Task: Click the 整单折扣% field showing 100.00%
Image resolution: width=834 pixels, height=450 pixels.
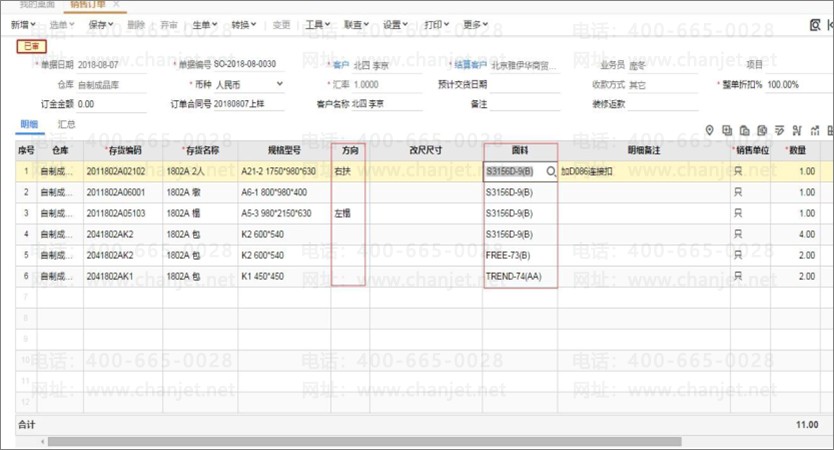Action: [799, 85]
